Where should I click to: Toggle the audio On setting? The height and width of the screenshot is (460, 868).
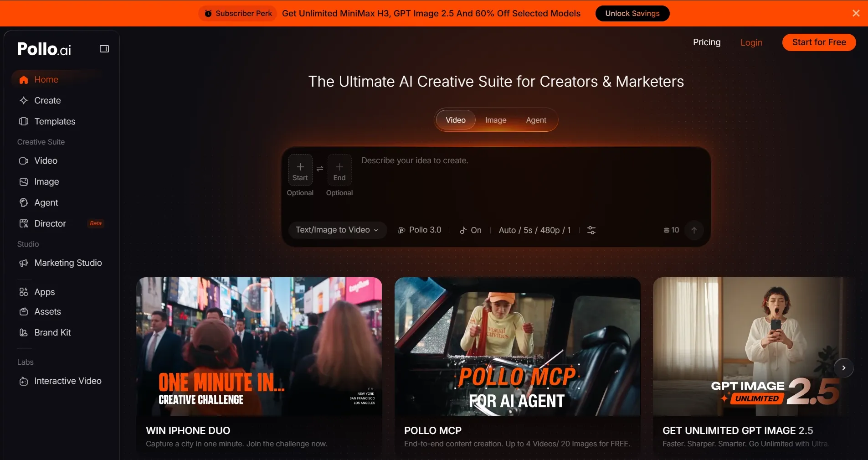(x=471, y=230)
